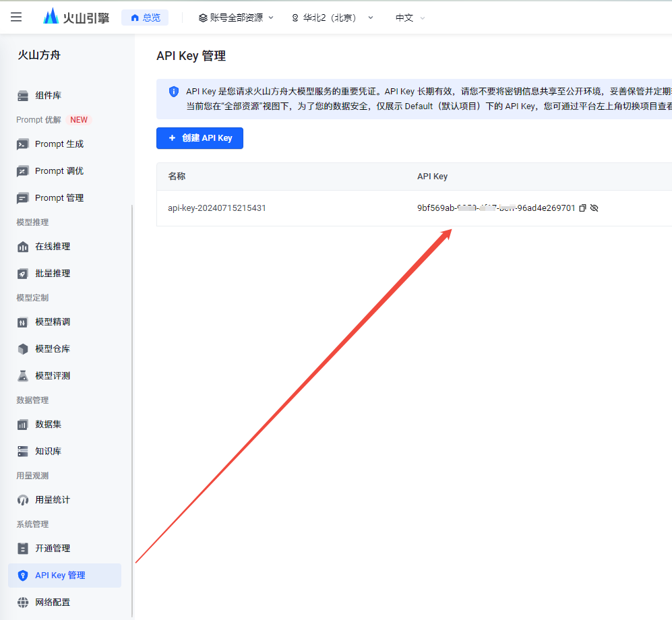The image size is (672, 620).
Task: Click the Prompt 调优 icon
Action: (23, 171)
